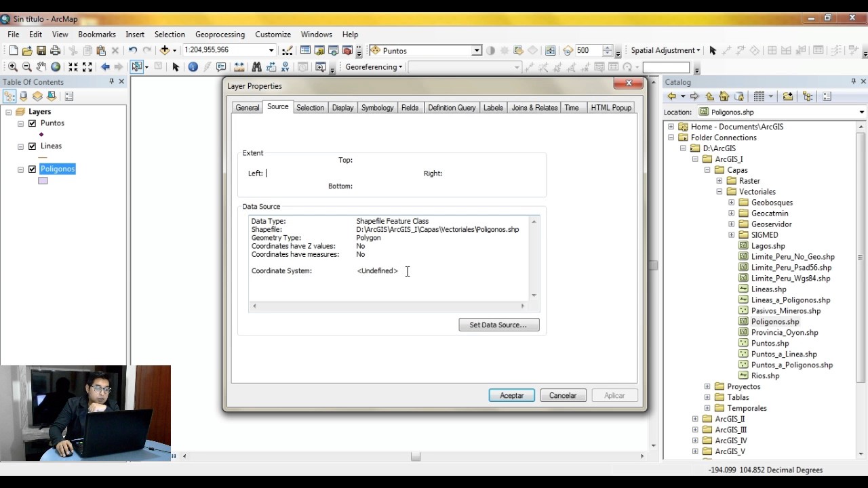
Task: Open the Catalog Location dropdown
Action: [862, 113]
